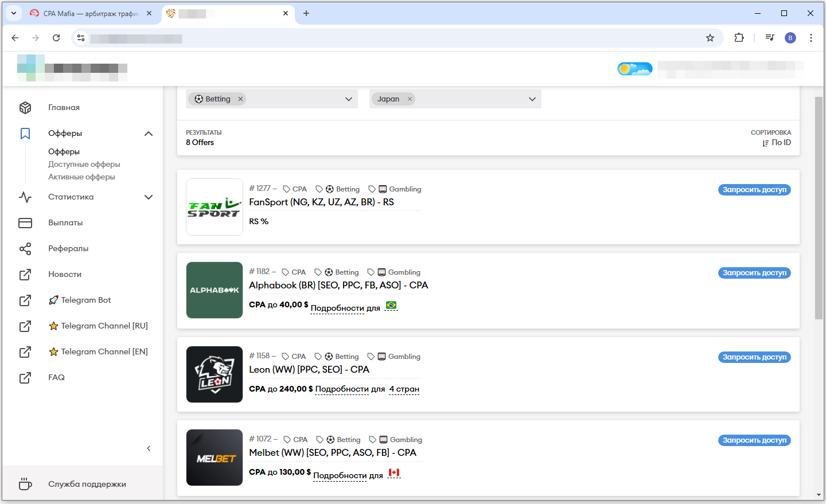Toggle the day/night theme switch

635,69
